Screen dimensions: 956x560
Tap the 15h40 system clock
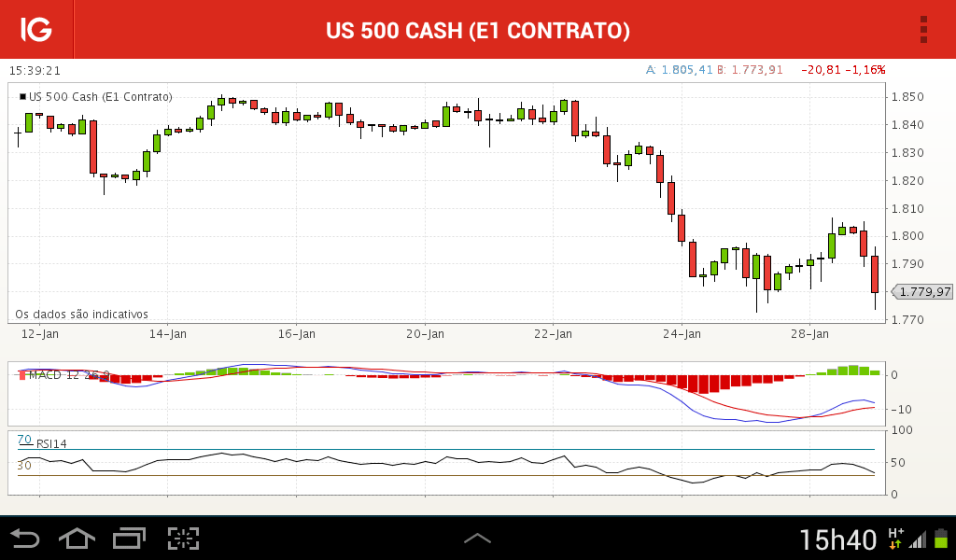point(837,539)
